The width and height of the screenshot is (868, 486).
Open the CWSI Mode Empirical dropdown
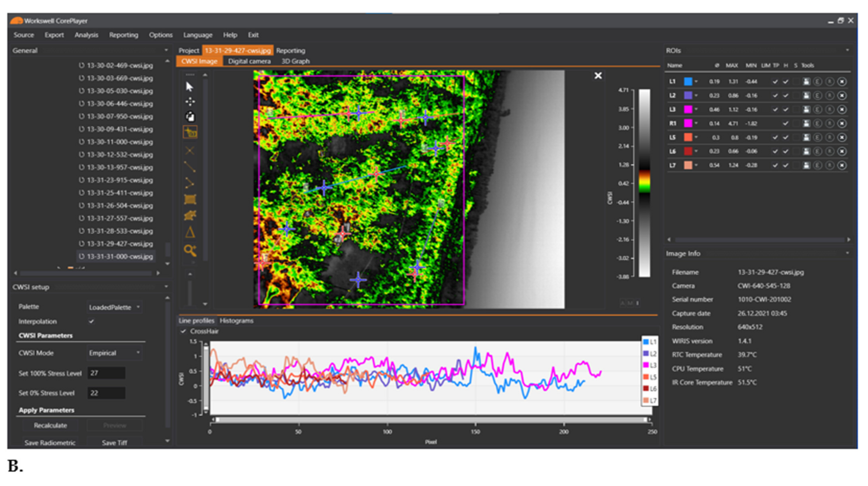tap(114, 353)
